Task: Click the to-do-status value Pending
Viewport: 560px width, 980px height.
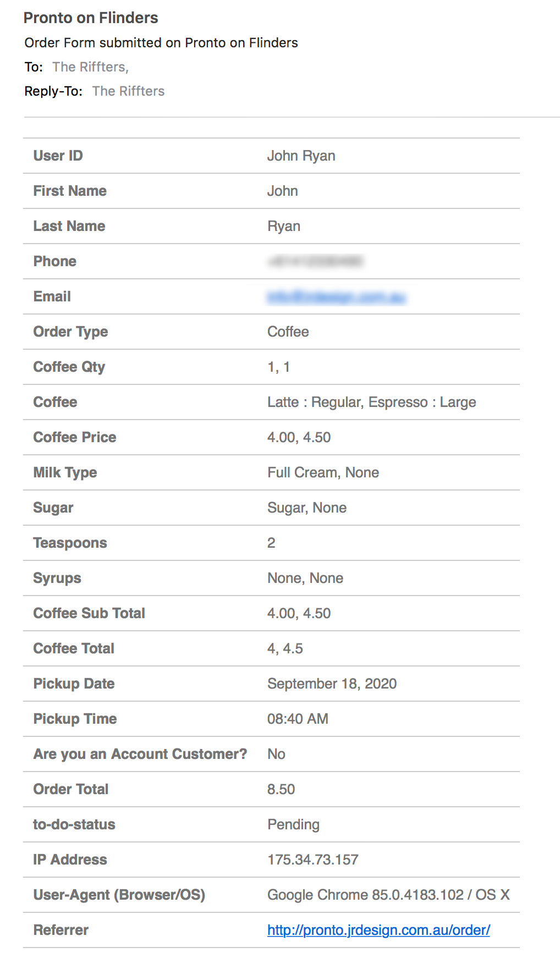Action: click(x=293, y=825)
